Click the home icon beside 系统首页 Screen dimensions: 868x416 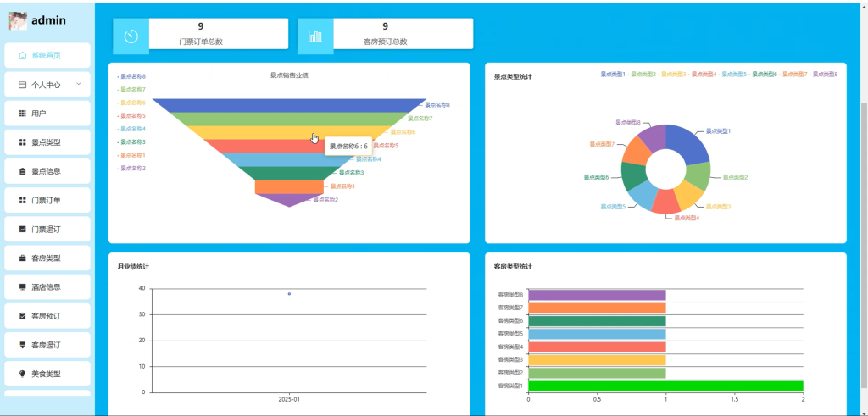click(22, 55)
